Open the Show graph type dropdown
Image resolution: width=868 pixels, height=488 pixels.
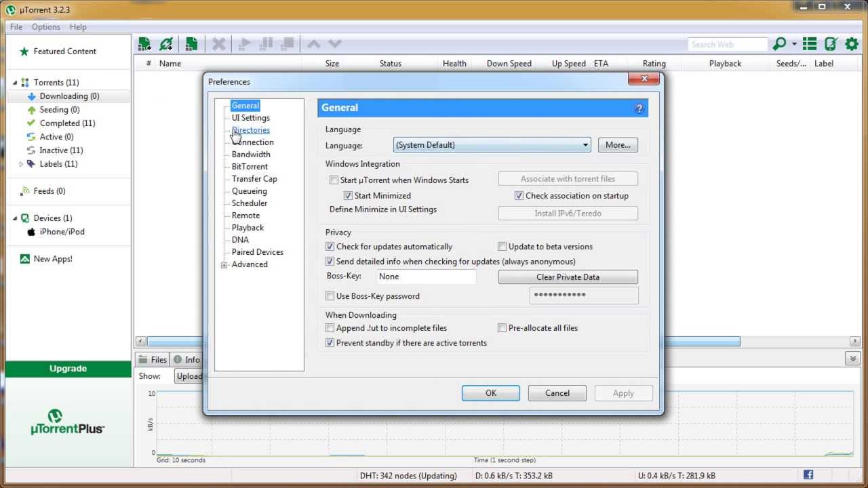point(189,376)
